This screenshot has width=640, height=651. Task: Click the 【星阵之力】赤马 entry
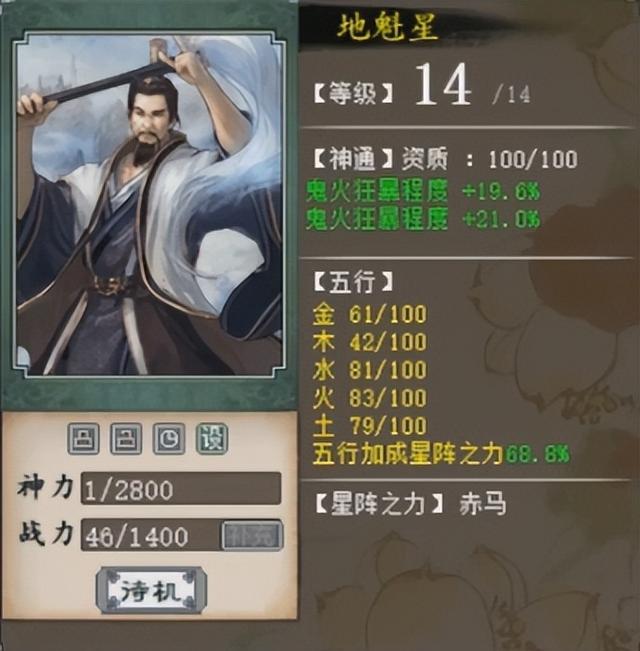point(410,505)
